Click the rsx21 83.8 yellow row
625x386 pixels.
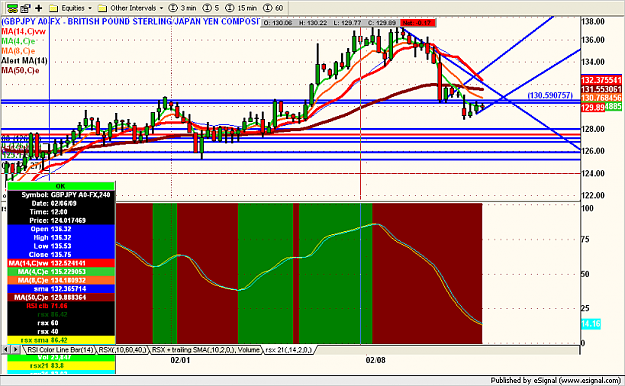click(61, 366)
